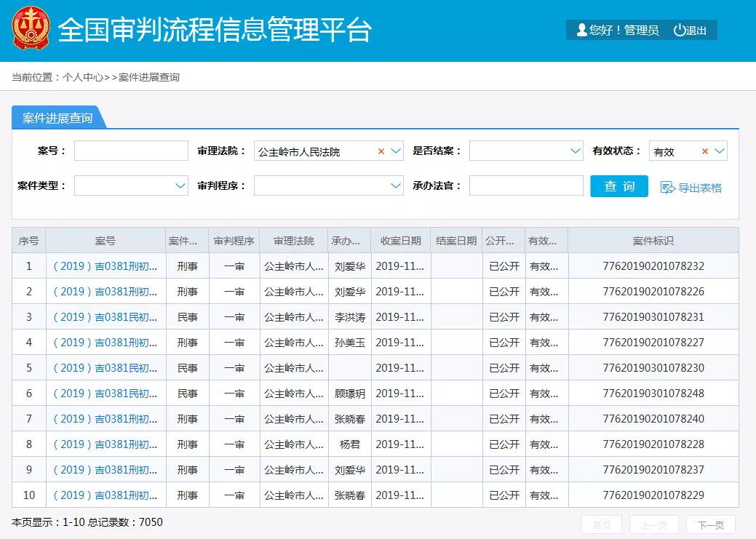Click the 导出表格 export icon

click(x=667, y=188)
